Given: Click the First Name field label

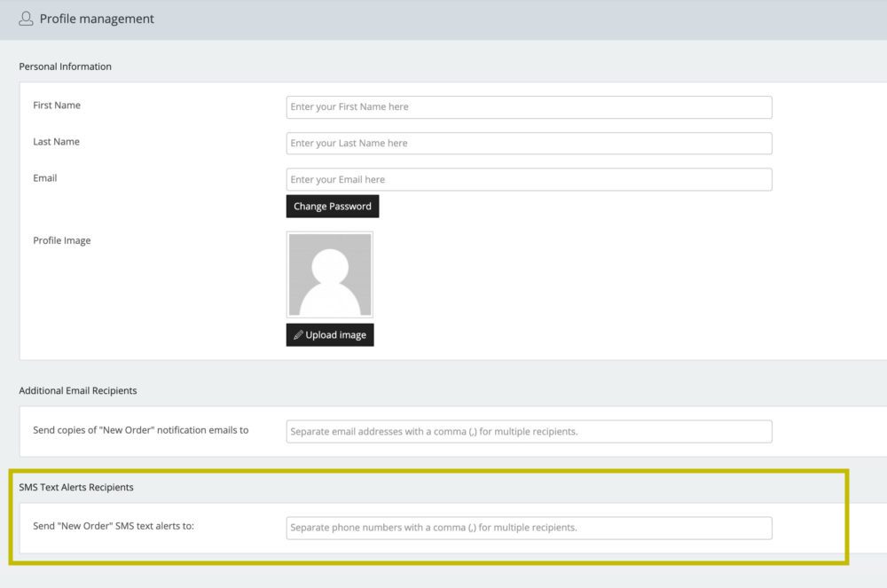Looking at the screenshot, I should [57, 106].
